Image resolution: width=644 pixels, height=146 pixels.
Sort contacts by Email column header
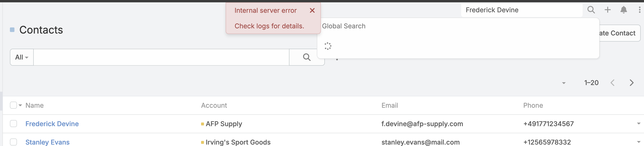pos(389,105)
